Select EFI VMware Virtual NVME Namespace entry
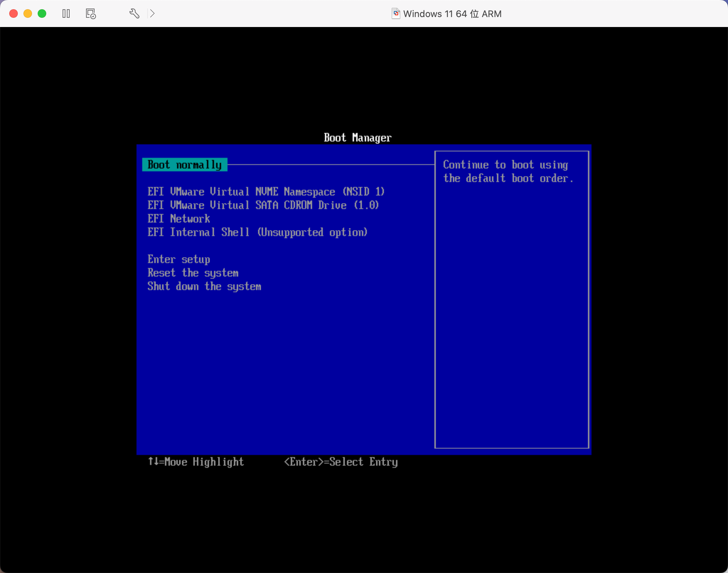Image resolution: width=728 pixels, height=573 pixels. click(x=266, y=192)
